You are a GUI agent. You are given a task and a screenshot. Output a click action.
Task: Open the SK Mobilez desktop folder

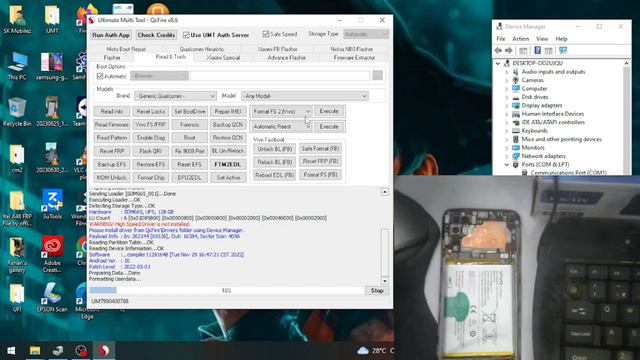point(17,19)
